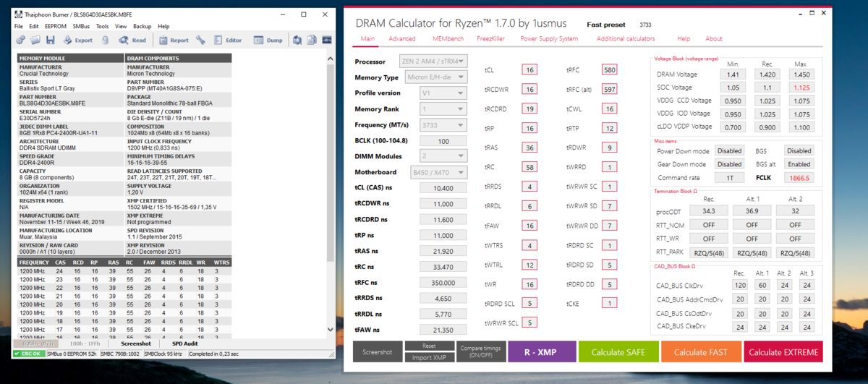Image resolution: width=868 pixels, height=384 pixels.
Task: Click the copy documents icon in toolbar
Action: 312,40
